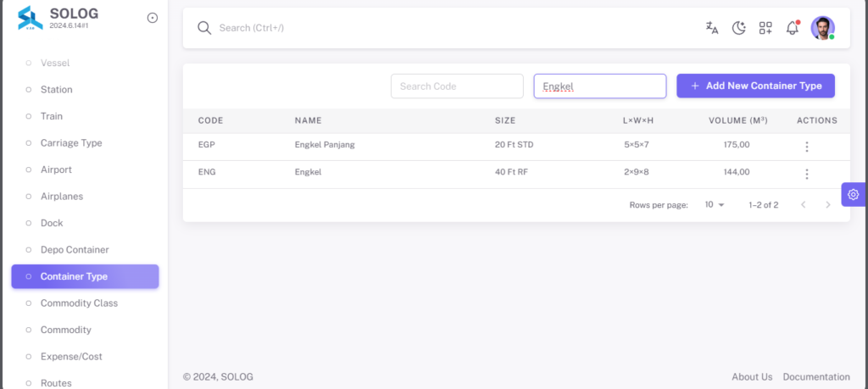Open actions menu for Engkel Panjang row

coord(807,147)
